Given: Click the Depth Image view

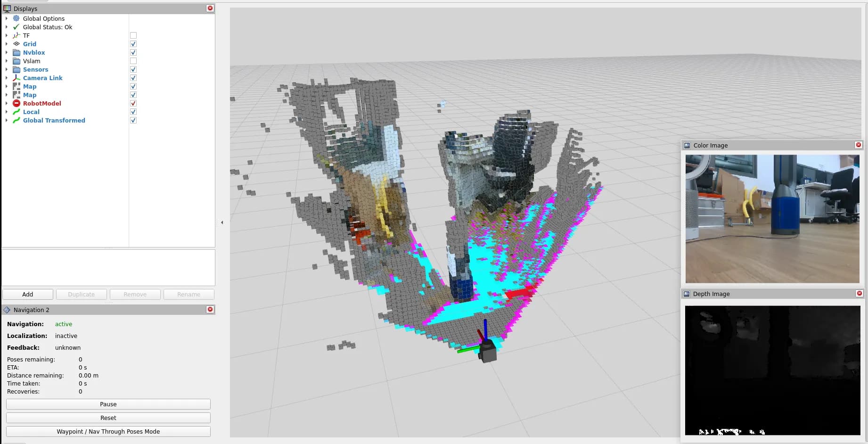Looking at the screenshot, I should click(x=773, y=370).
